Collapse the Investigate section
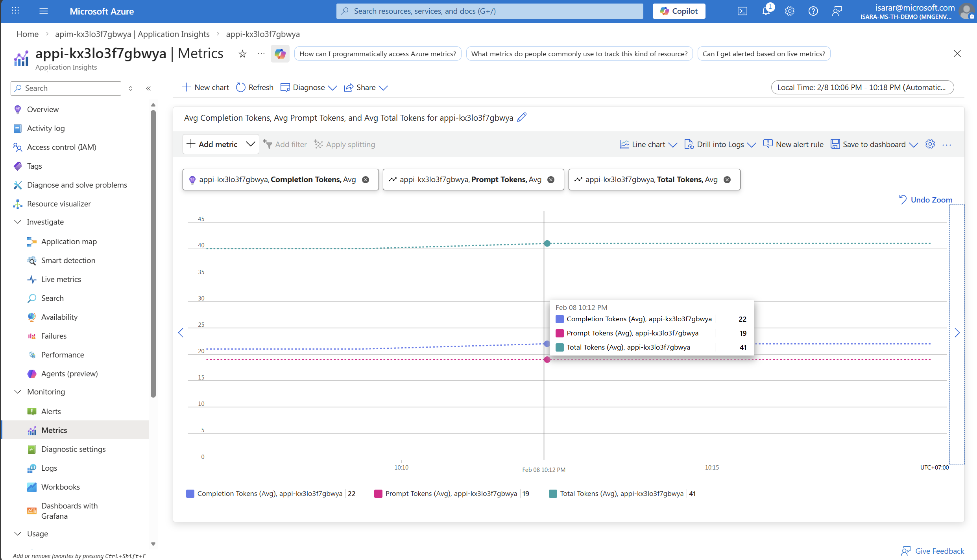Screen dimensions: 977x560 coord(18,222)
